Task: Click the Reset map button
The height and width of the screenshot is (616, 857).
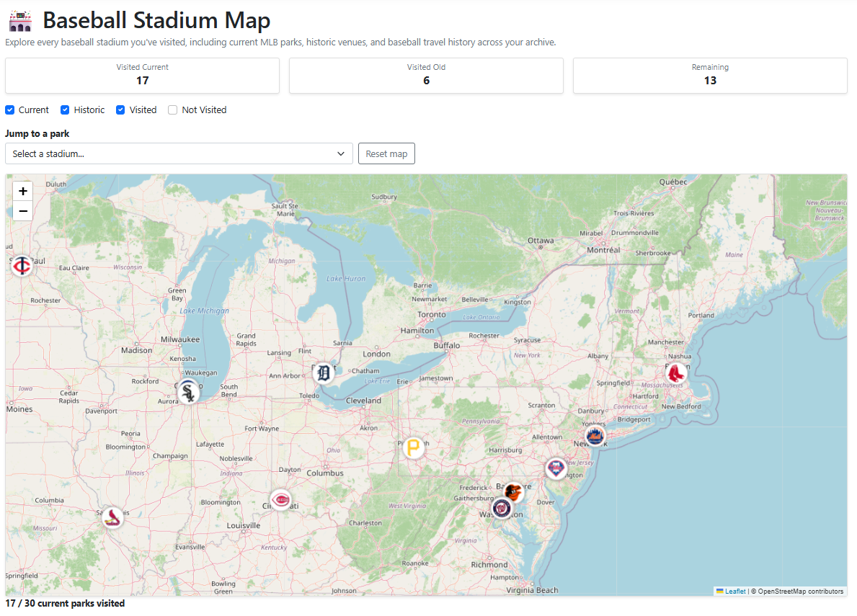Action: pyautogui.click(x=386, y=153)
